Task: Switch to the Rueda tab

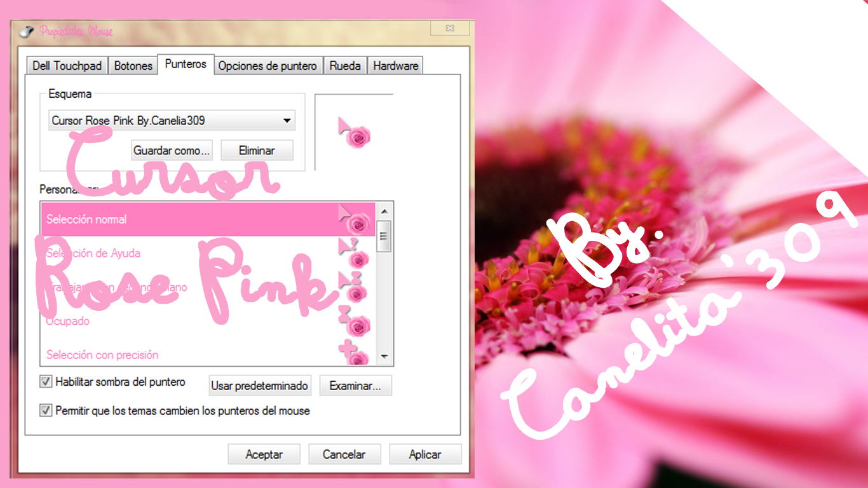Action: pos(345,65)
